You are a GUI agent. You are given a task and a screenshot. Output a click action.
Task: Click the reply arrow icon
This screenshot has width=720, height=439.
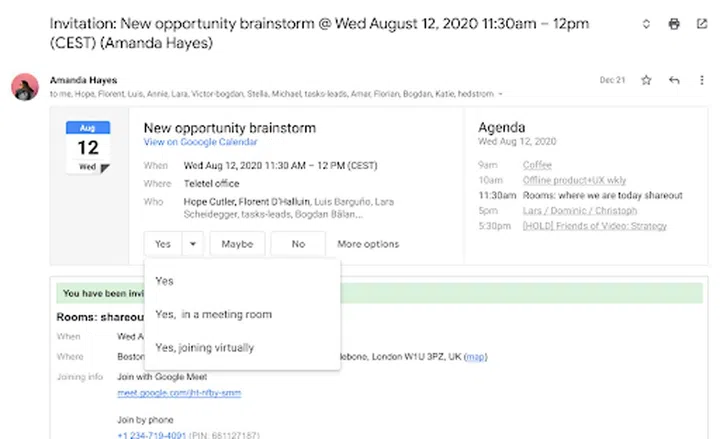pyautogui.click(x=673, y=80)
